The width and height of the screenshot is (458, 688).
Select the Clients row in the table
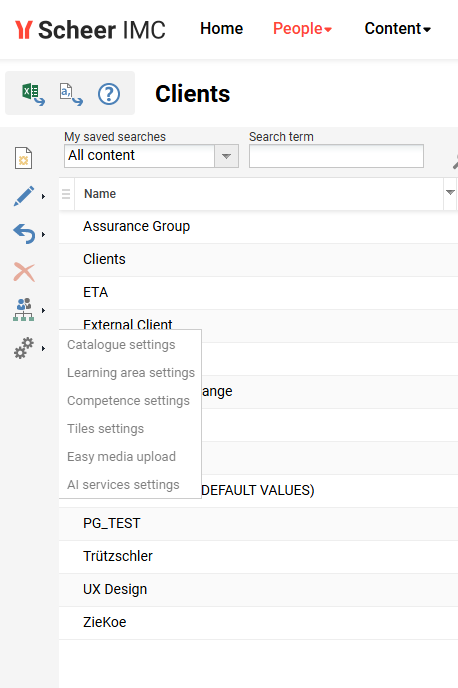click(258, 260)
